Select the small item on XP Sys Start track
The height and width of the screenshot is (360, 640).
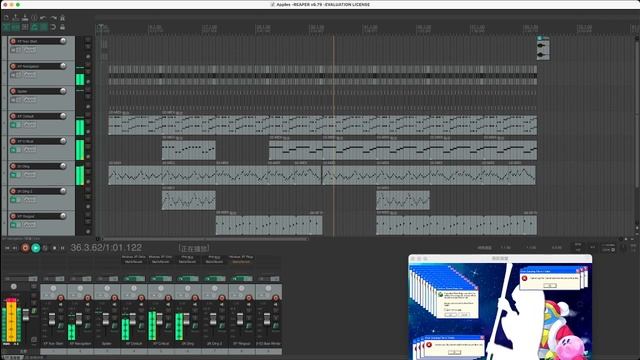pyautogui.click(x=543, y=48)
